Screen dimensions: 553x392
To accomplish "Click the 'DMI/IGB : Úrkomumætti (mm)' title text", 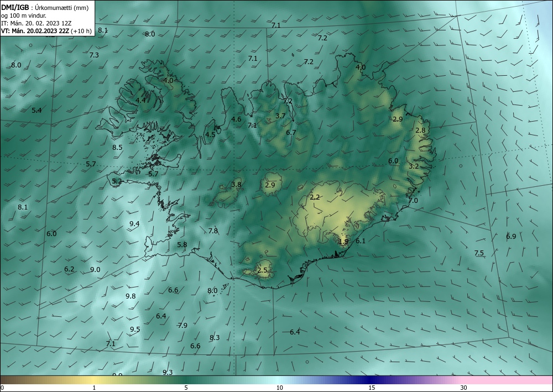I will (45, 7).
